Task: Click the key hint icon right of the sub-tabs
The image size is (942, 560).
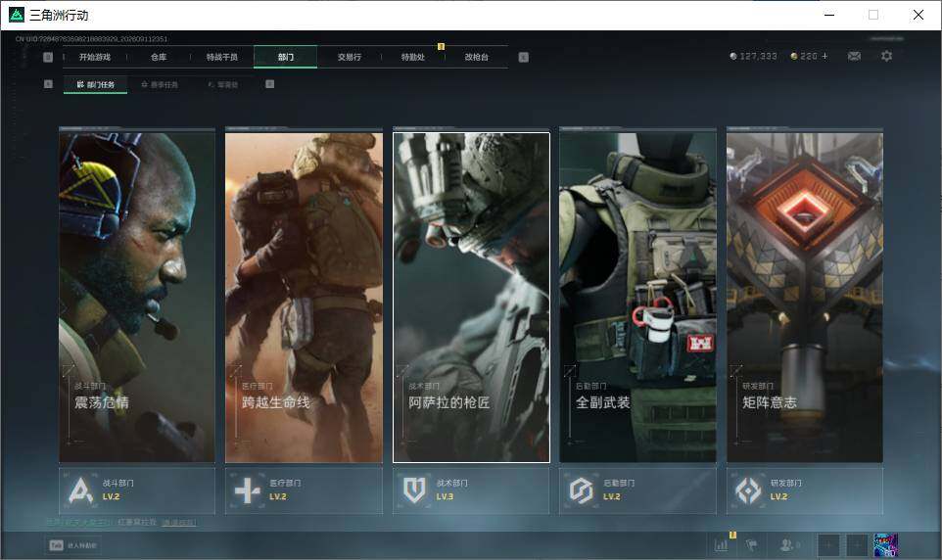Action: [269, 84]
